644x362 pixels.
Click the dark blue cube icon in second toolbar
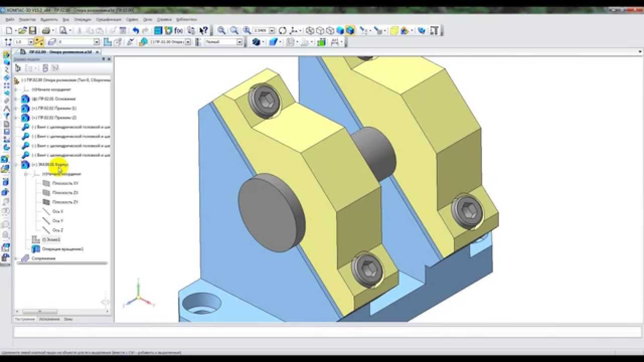click(256, 42)
